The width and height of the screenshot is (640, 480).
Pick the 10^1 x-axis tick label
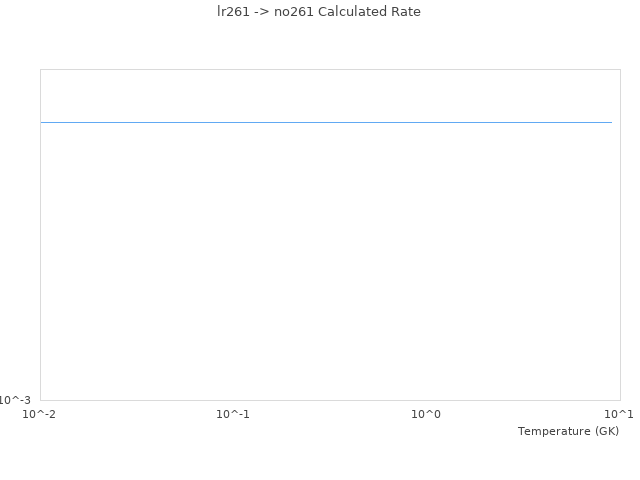tap(619, 414)
